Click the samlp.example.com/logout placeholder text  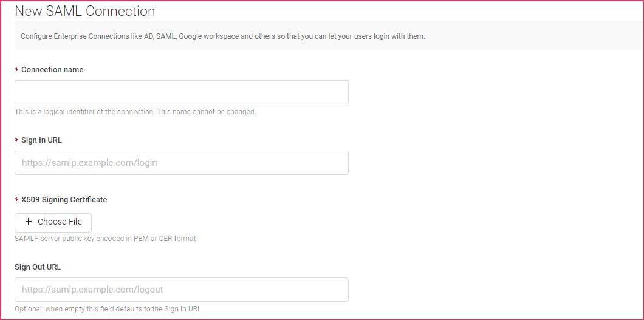pos(92,290)
